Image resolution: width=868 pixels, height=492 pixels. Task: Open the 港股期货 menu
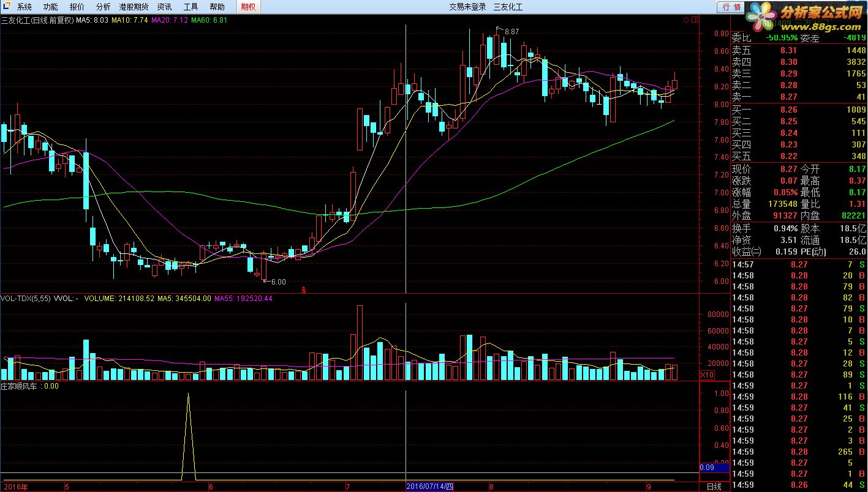pyautogui.click(x=134, y=7)
